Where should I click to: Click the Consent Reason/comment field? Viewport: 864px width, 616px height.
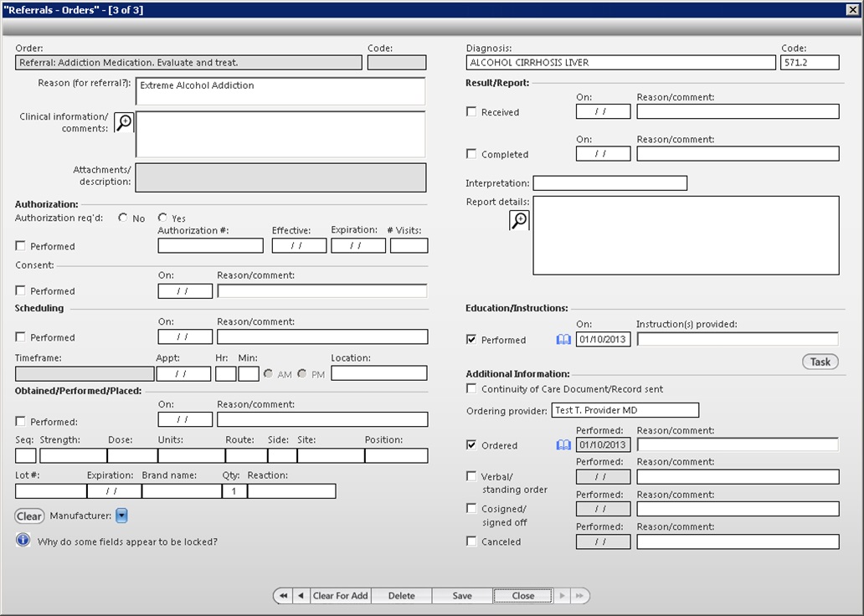[322, 291]
